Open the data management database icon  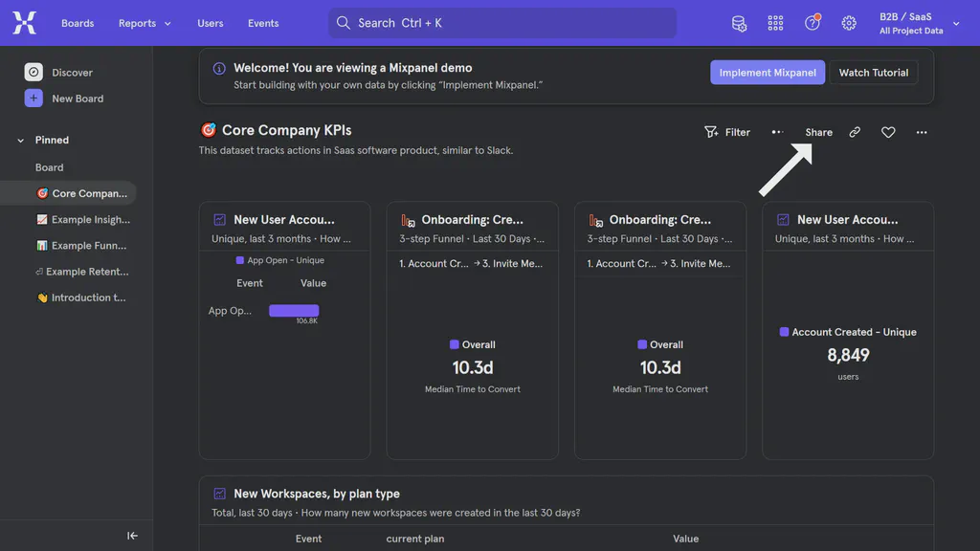739,23
